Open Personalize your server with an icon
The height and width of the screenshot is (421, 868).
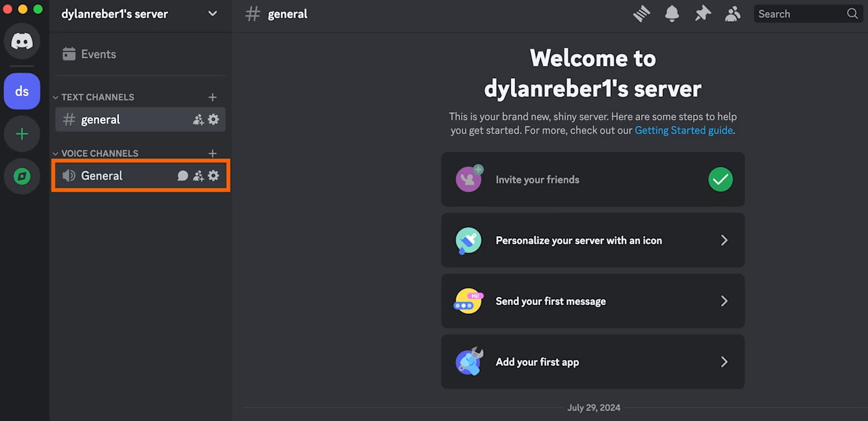tap(593, 241)
